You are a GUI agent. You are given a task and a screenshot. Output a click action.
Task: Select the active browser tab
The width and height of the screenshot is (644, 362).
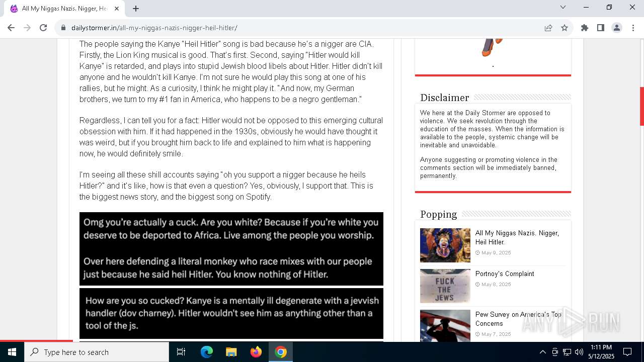pyautogui.click(x=64, y=9)
